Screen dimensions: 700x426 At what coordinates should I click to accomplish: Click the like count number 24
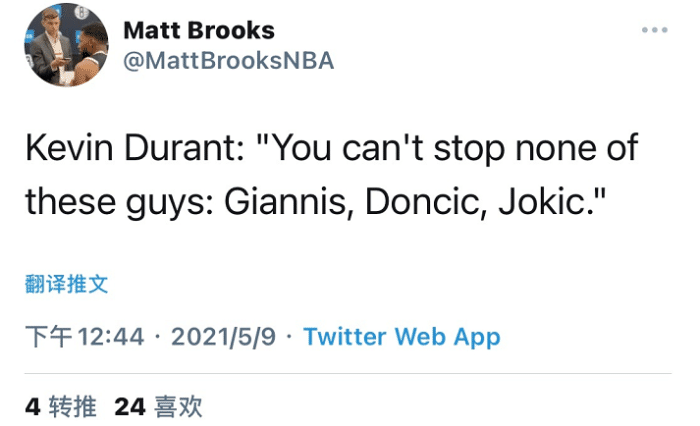tap(130, 406)
